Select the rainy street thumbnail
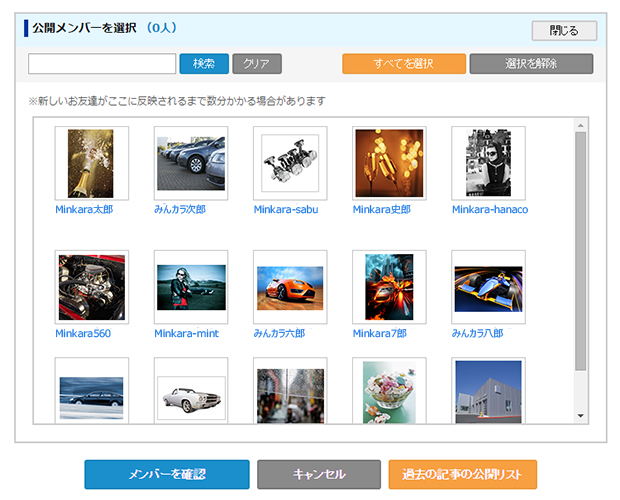Image resolution: width=620 pixels, height=500 pixels. [x=290, y=391]
